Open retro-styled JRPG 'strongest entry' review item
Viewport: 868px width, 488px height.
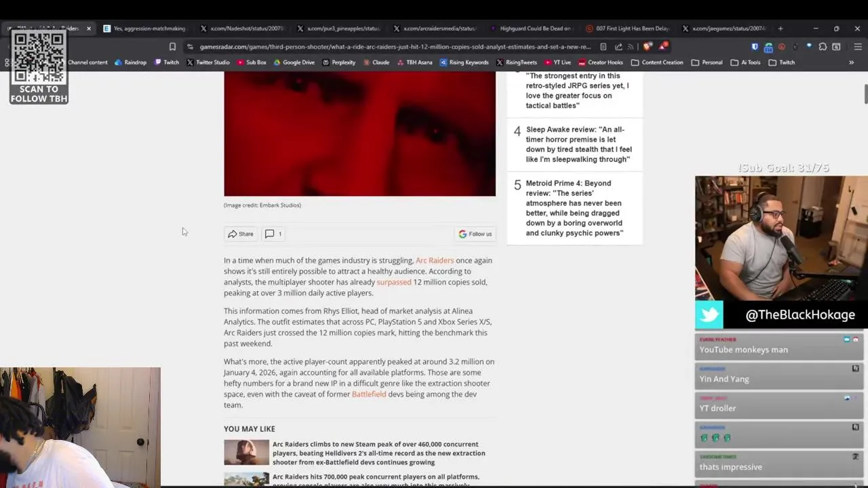coord(577,91)
